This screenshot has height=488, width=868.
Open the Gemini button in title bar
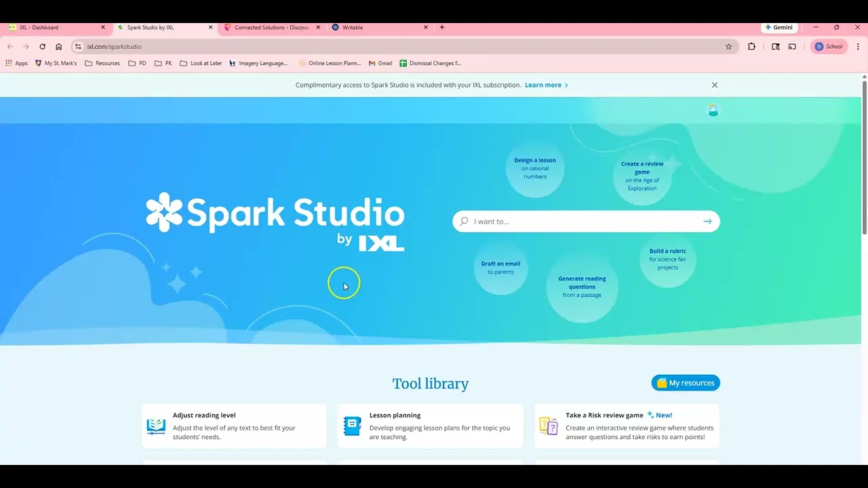coord(778,28)
